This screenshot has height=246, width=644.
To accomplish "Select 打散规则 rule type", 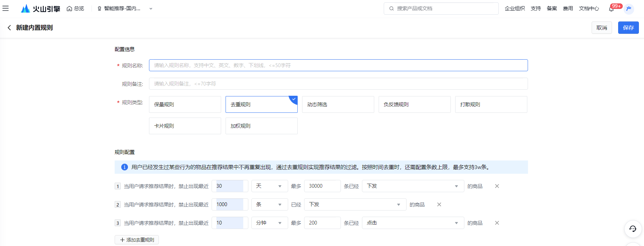I will coord(491,105).
